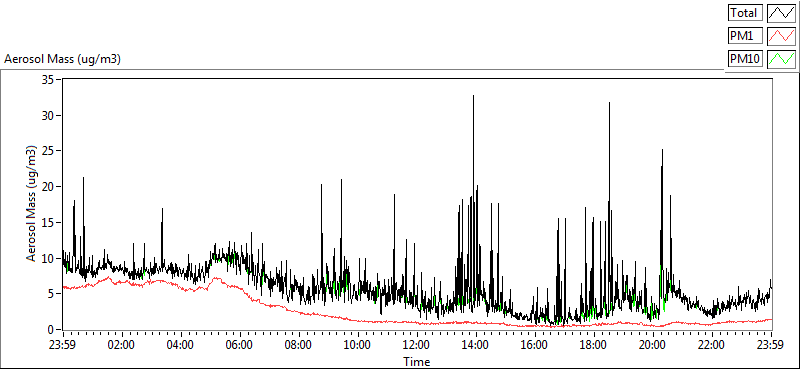Click the 16:00 time axis label

coord(535,344)
